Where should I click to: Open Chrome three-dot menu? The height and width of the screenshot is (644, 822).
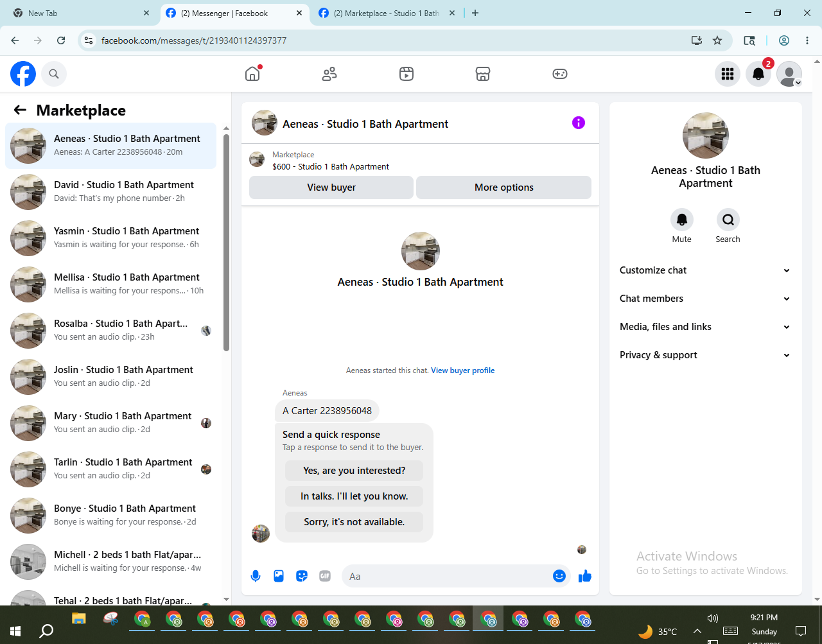point(807,40)
